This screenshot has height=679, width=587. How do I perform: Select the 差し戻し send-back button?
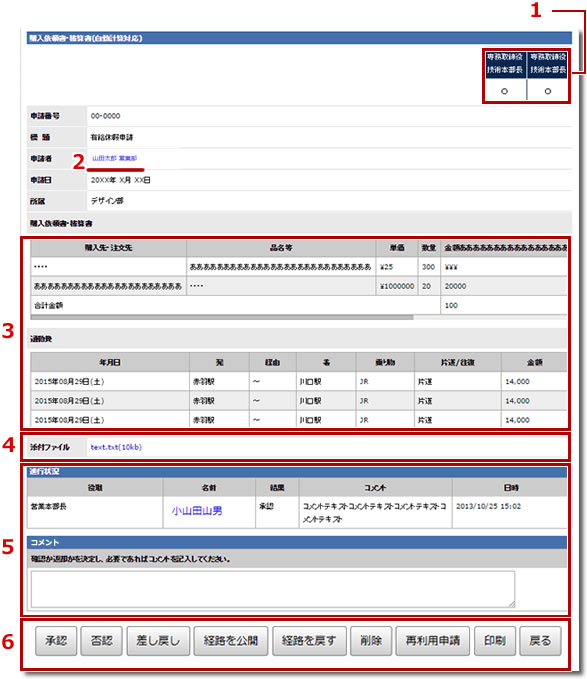(158, 640)
